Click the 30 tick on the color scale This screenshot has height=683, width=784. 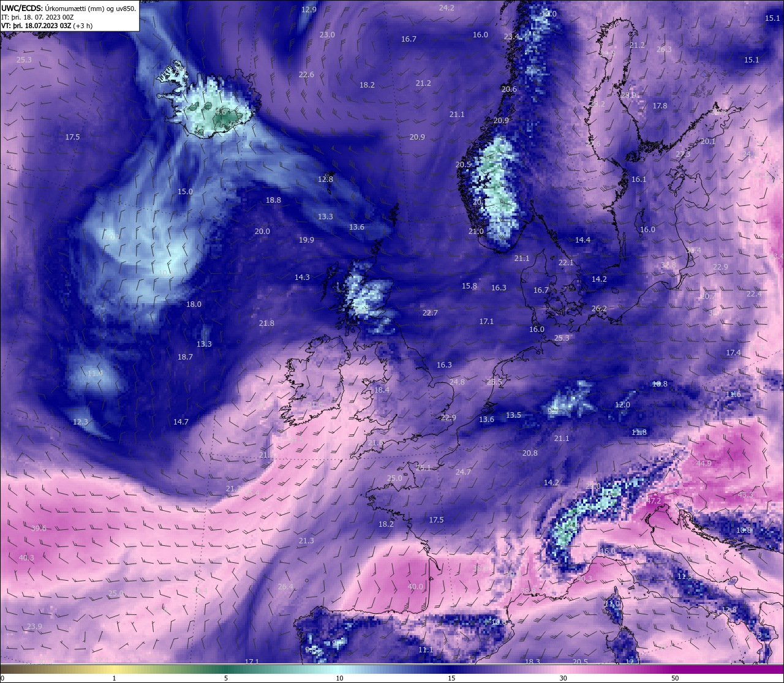(x=563, y=678)
